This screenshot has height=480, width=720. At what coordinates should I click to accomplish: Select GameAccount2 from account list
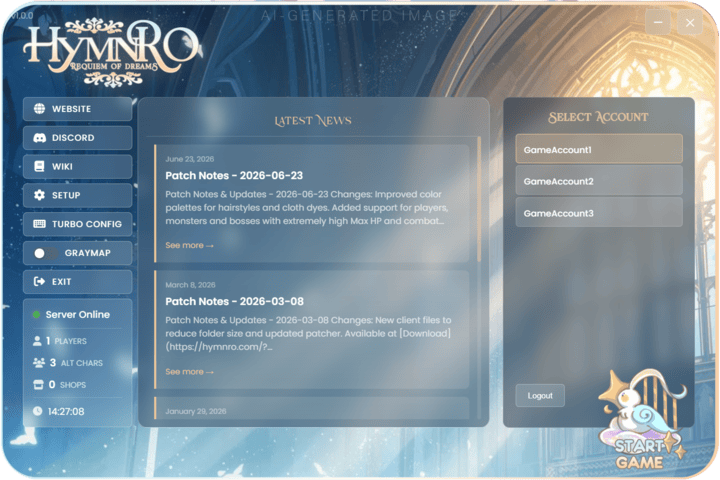click(599, 181)
